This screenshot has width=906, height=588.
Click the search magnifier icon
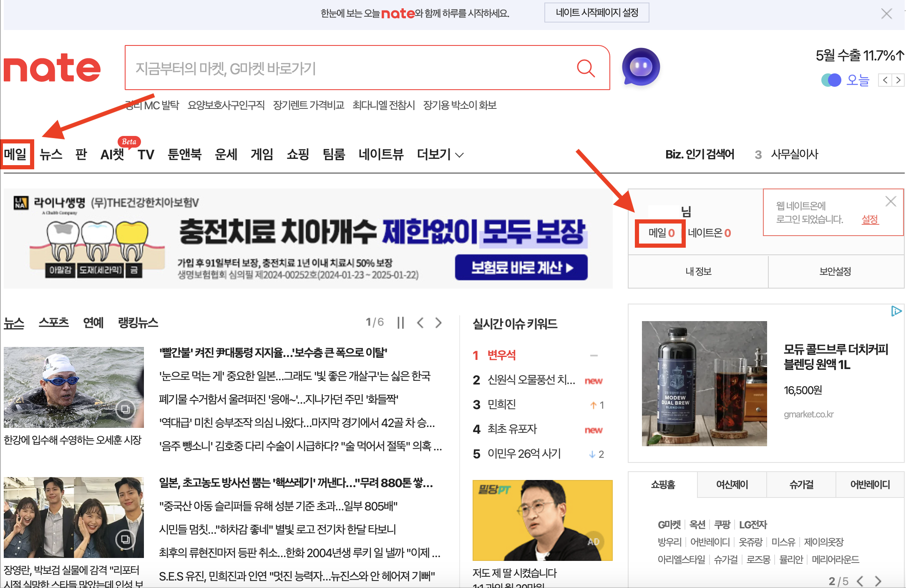click(586, 68)
